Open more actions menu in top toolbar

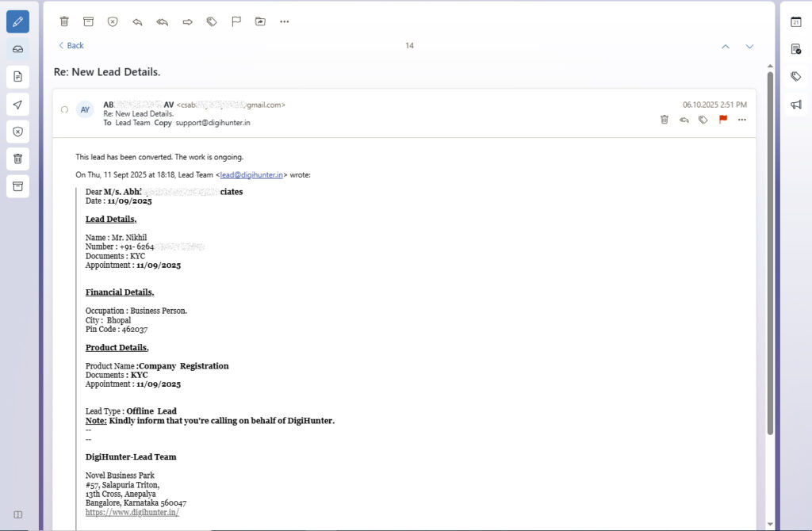tap(284, 21)
